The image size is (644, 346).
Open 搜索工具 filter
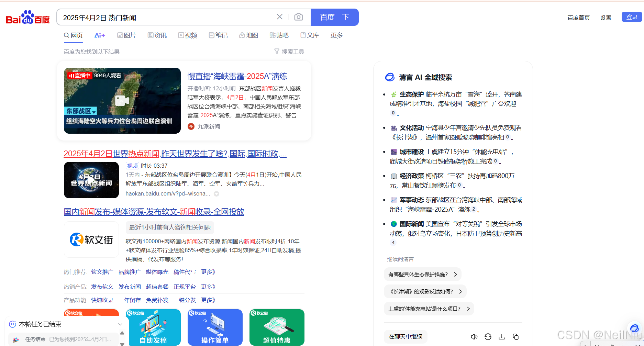[x=289, y=52]
